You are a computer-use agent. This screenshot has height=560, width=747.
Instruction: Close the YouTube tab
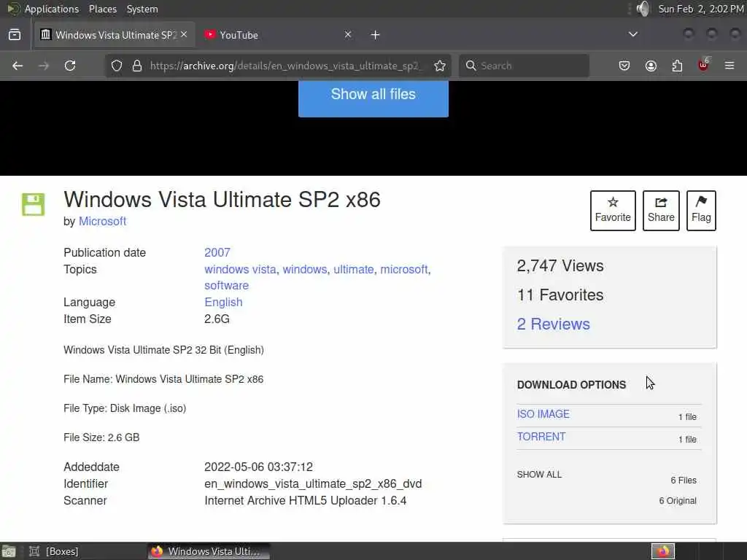(348, 34)
